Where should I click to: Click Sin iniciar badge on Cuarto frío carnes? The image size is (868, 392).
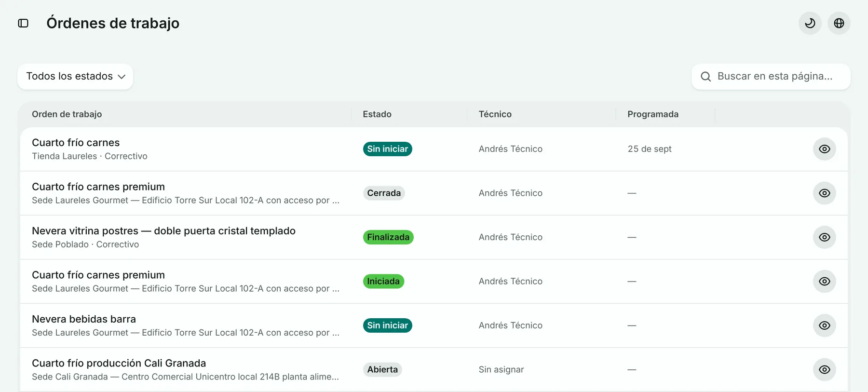(x=388, y=149)
